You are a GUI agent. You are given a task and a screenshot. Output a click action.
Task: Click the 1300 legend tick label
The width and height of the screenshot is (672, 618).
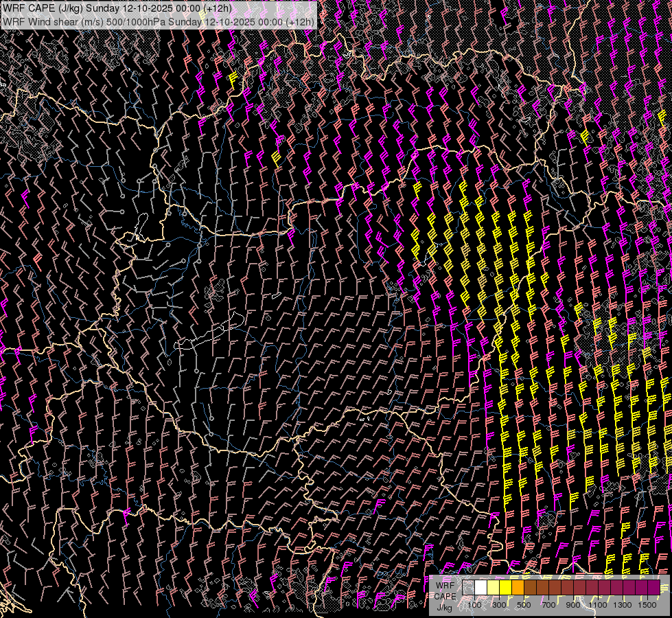(623, 606)
